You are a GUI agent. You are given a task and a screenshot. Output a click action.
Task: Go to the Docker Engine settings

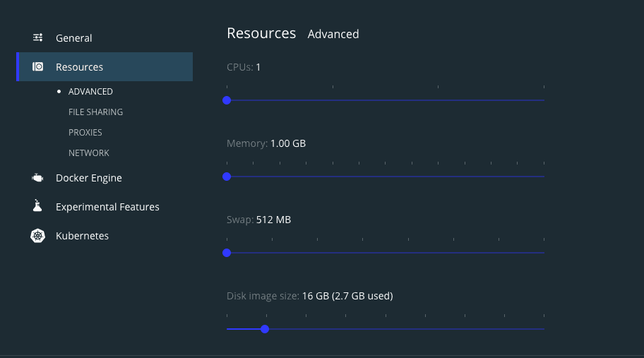(89, 178)
